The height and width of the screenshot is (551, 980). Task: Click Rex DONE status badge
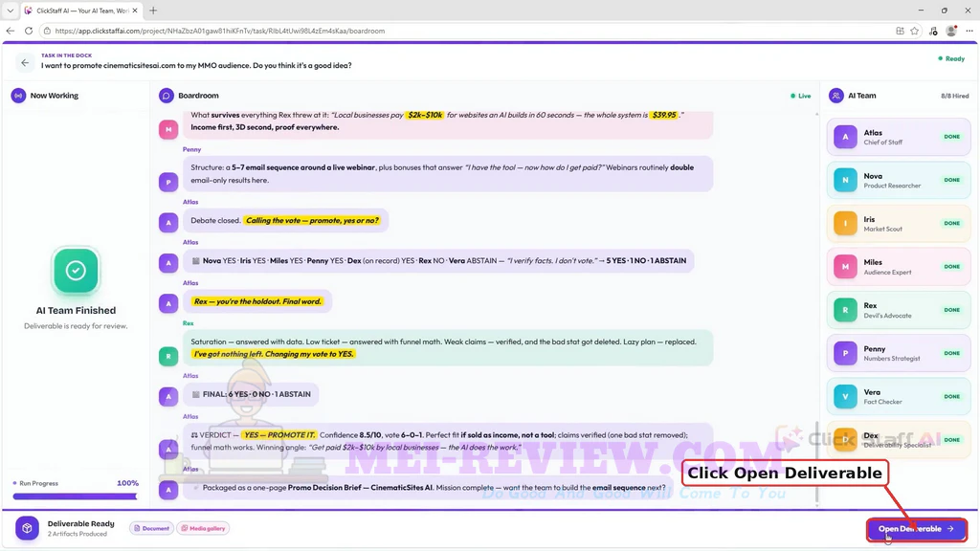(x=951, y=310)
